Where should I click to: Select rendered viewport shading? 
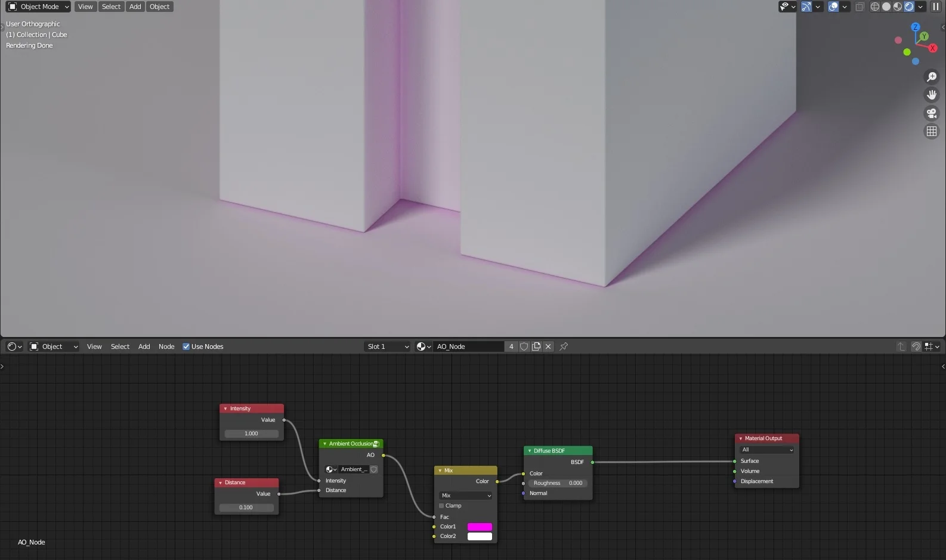(909, 7)
